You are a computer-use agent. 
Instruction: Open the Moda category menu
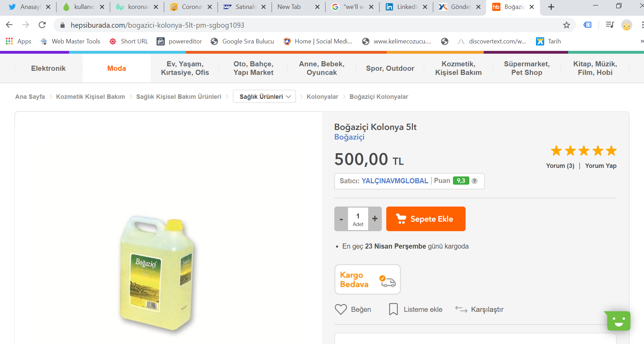(117, 68)
